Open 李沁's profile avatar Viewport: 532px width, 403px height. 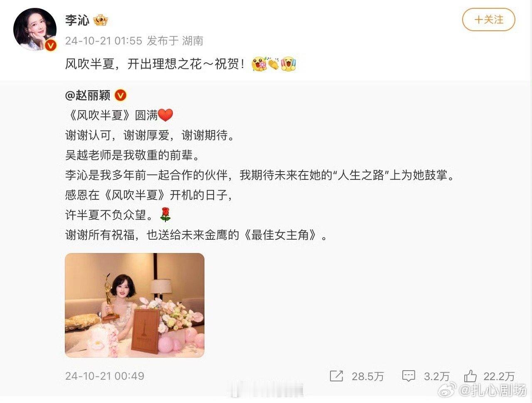35,29
